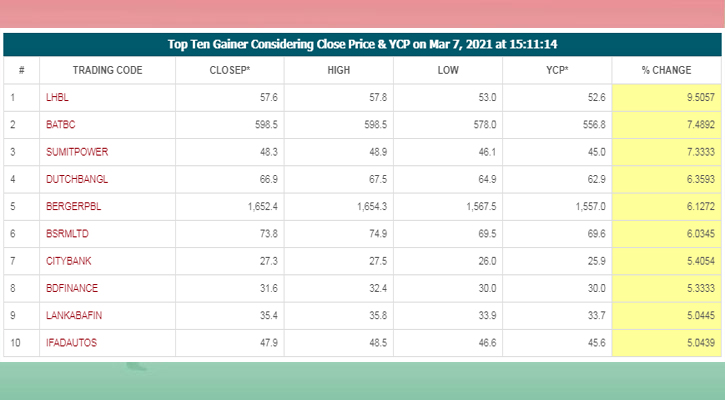The width and height of the screenshot is (725, 400).
Task: Click the HIGH column header
Action: pos(339,70)
